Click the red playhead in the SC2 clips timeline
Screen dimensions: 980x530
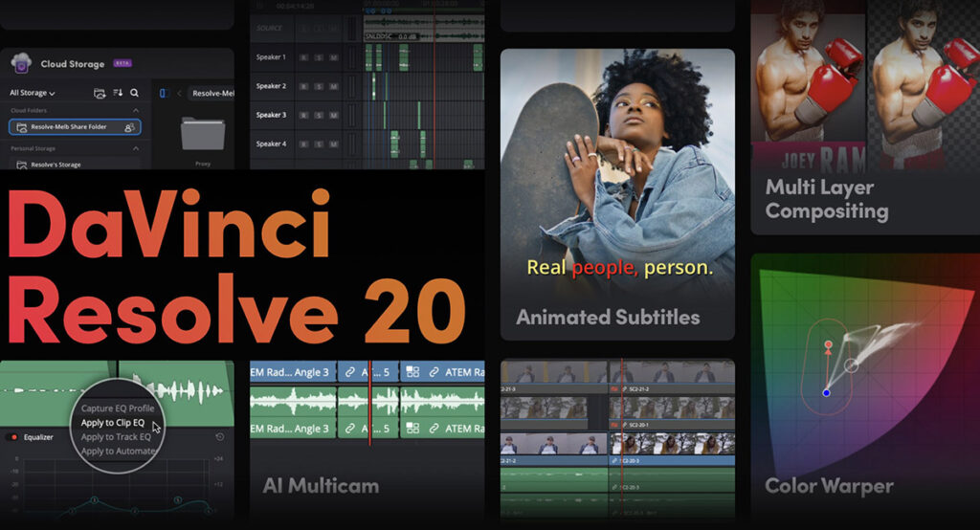tap(621, 437)
